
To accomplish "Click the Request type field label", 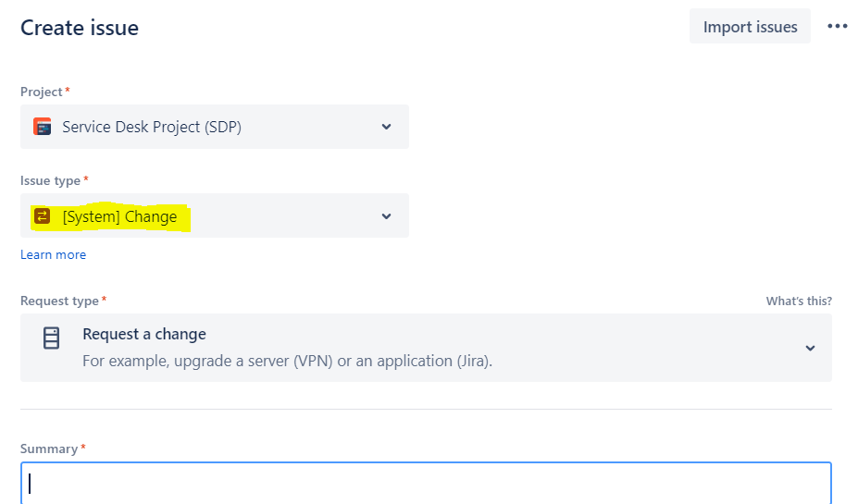I will [59, 301].
